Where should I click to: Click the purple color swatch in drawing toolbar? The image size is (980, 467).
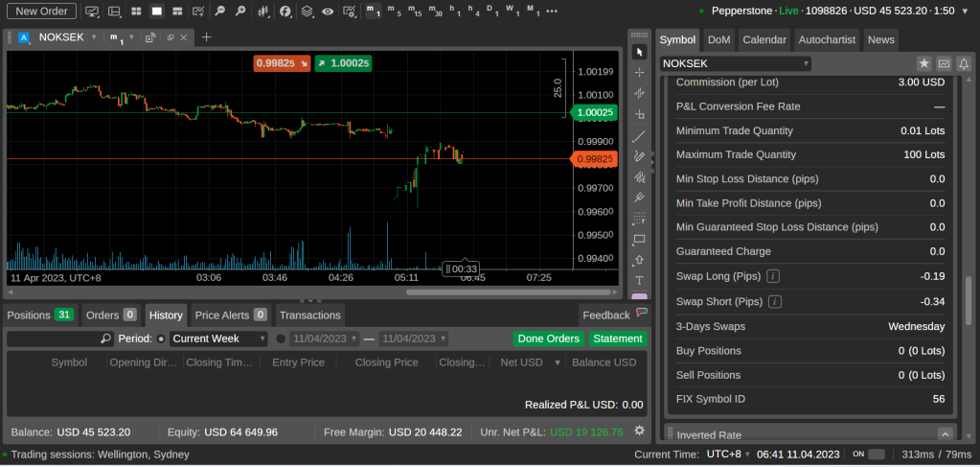[x=639, y=296]
